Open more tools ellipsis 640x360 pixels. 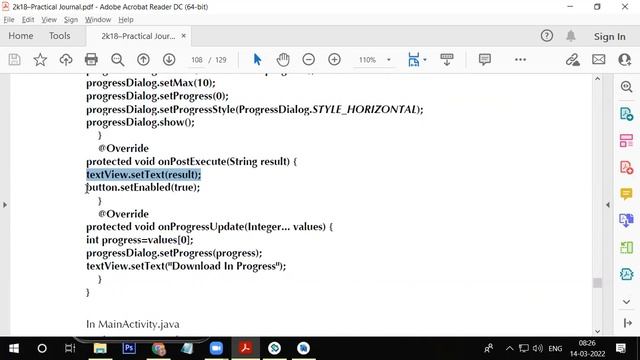[x=520, y=60]
